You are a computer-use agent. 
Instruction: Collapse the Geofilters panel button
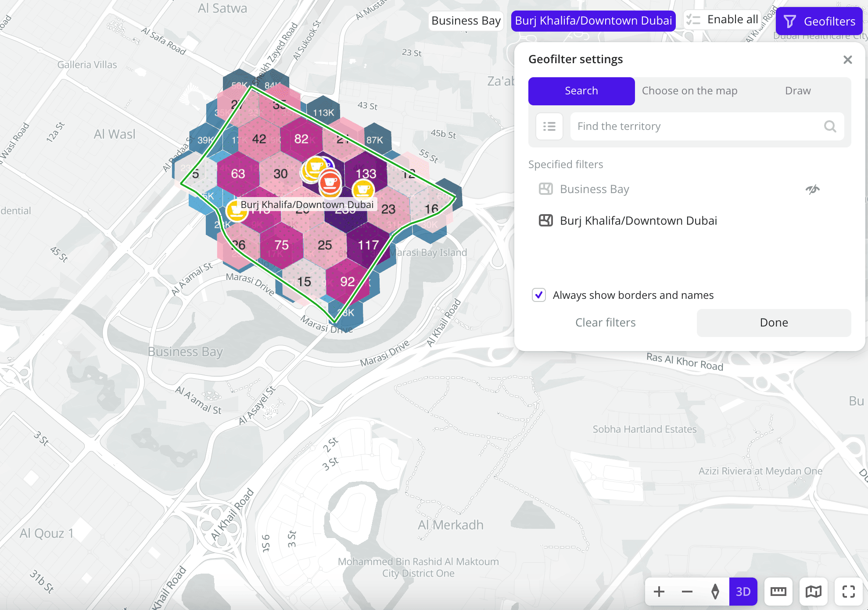pyautogui.click(x=819, y=21)
